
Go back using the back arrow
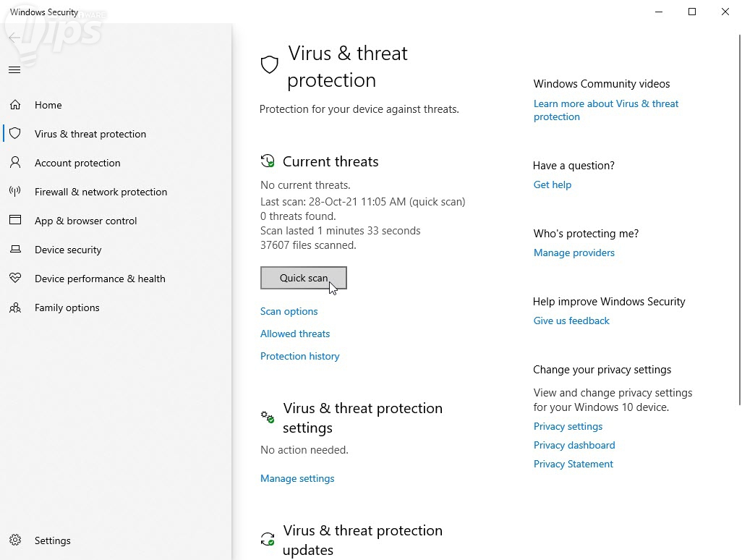(x=14, y=38)
